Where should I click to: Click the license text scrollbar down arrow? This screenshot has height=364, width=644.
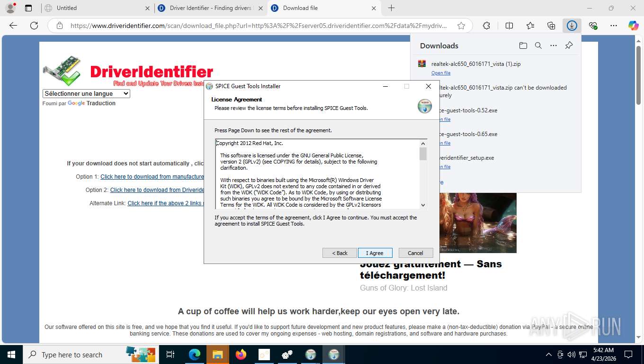pos(423,205)
